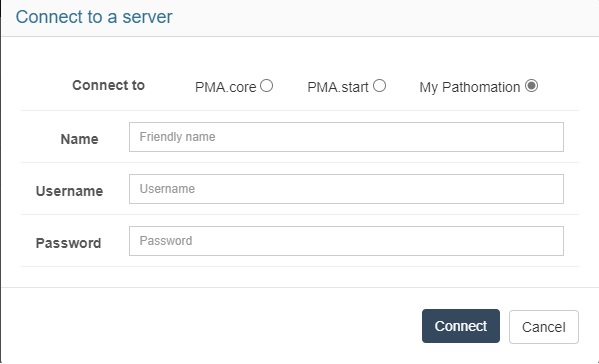Click the empty footer area left of Connect

[210, 325]
